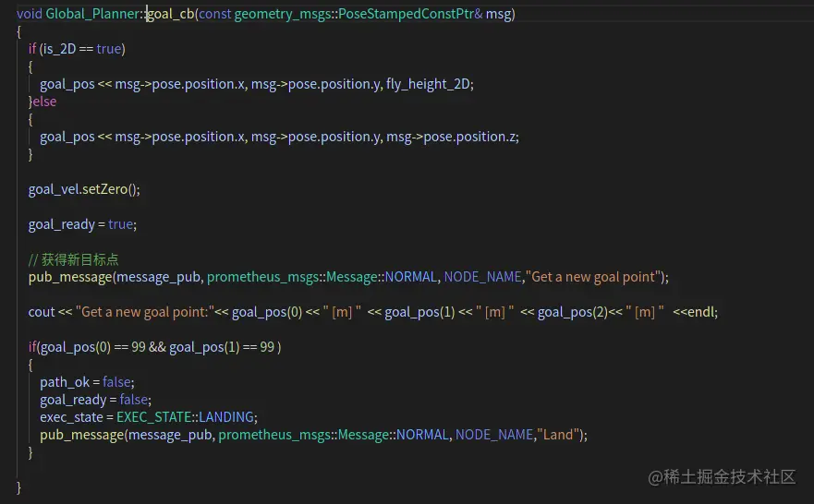Viewport: 814px width, 504px height.
Task: Click the is_2D variable in if condition
Action: [59, 49]
